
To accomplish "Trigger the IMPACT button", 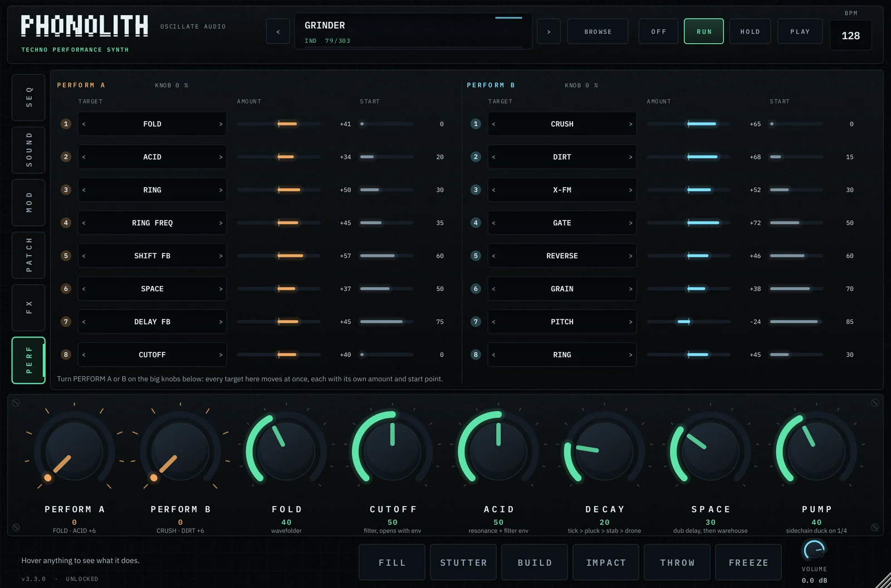I will coord(606,562).
